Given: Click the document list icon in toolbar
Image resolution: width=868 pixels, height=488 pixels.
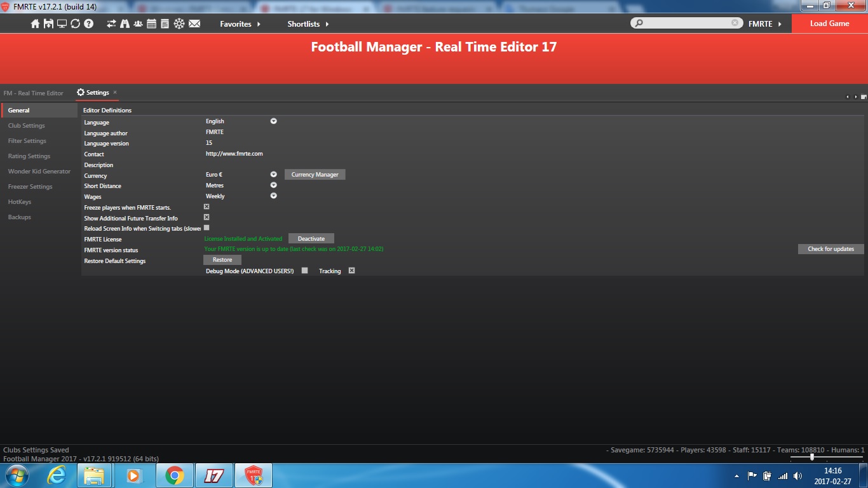Looking at the screenshot, I should point(165,24).
